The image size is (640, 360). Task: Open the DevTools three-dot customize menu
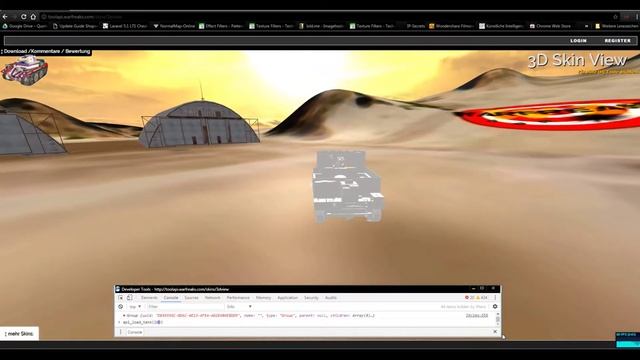495,298
